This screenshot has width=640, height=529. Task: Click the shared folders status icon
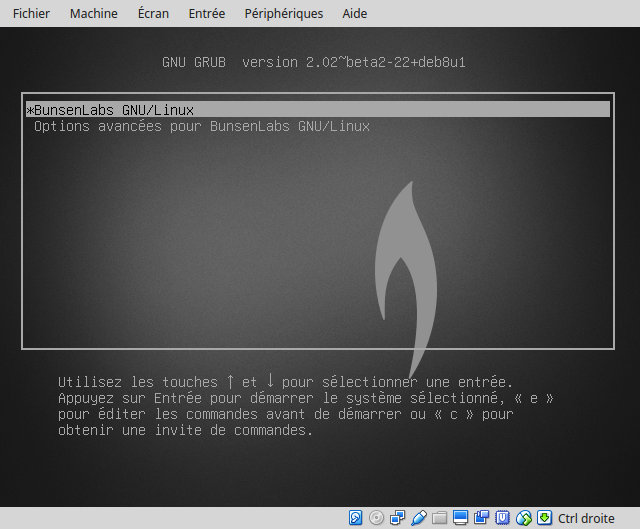tap(439, 518)
